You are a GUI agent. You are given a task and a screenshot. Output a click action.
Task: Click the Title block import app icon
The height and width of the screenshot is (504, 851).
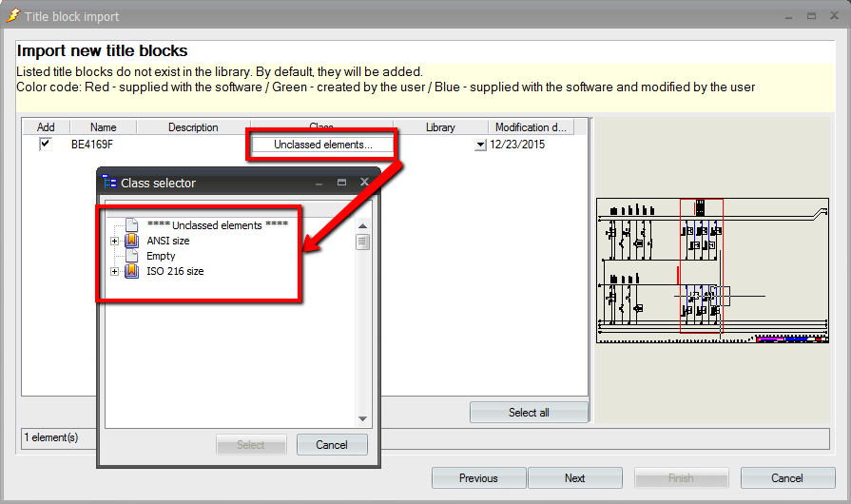coord(12,16)
